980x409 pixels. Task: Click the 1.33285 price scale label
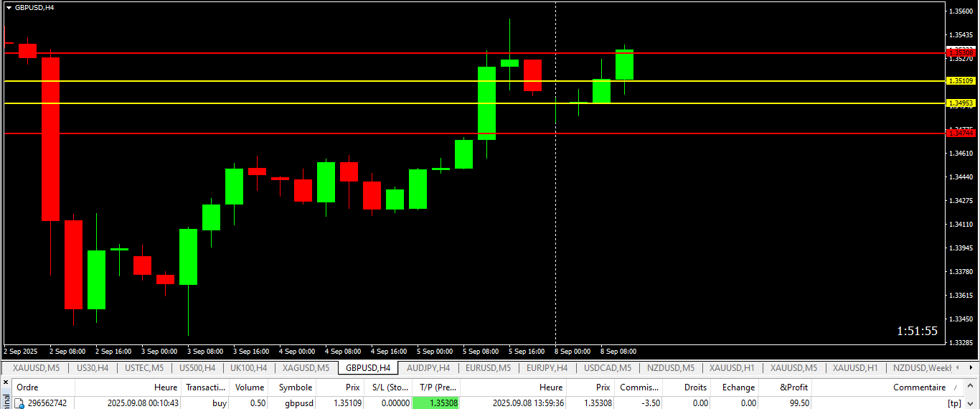click(962, 342)
